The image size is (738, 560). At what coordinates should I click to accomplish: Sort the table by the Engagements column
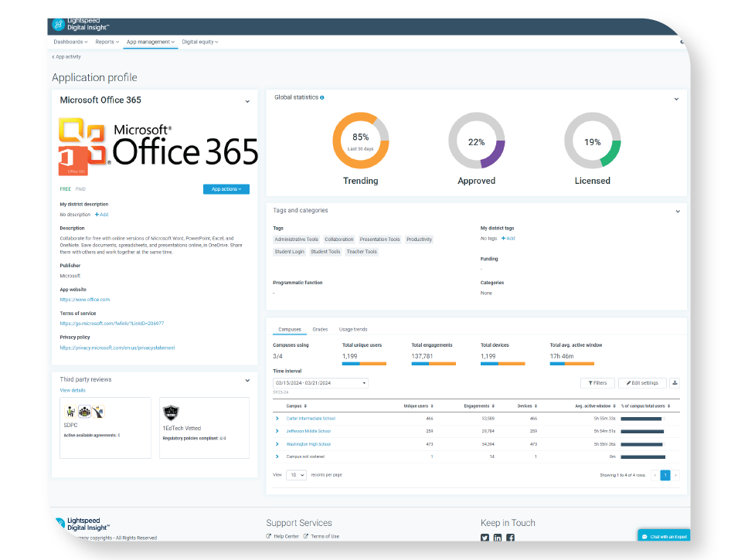tap(479, 406)
